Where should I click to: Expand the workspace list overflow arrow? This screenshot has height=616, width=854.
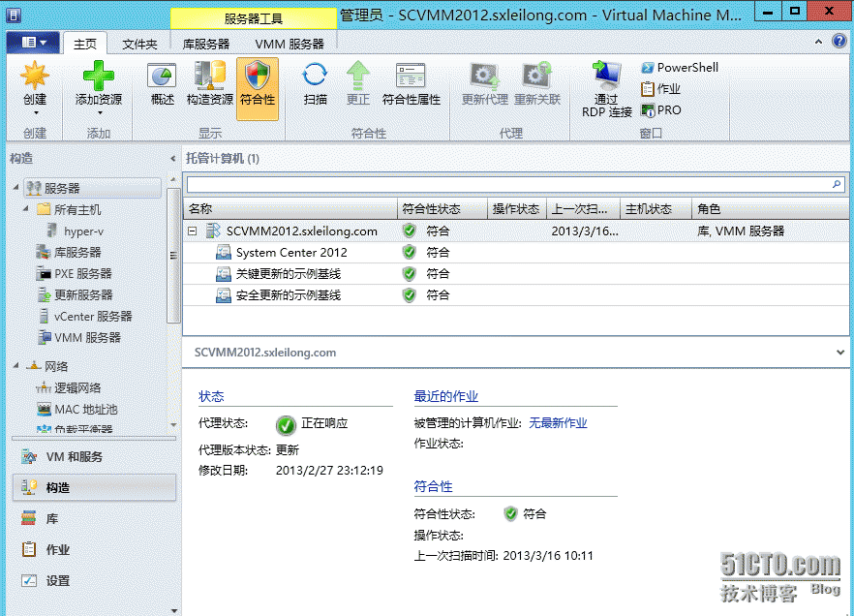(x=173, y=610)
